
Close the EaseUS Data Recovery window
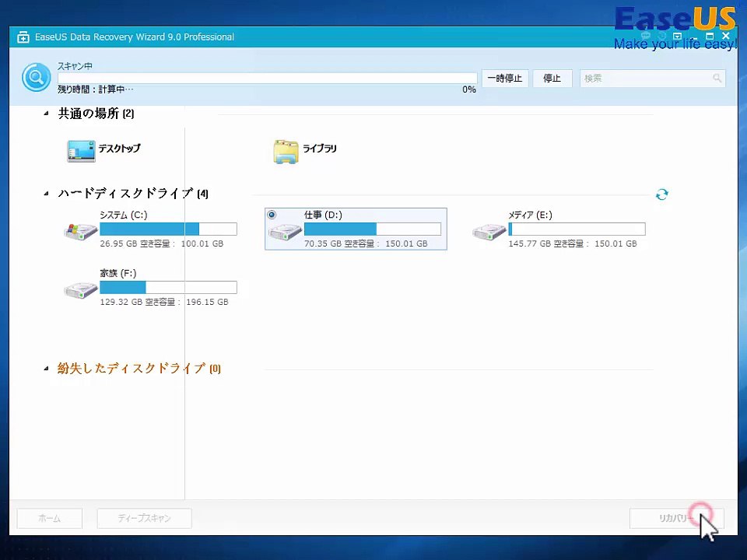(x=725, y=36)
